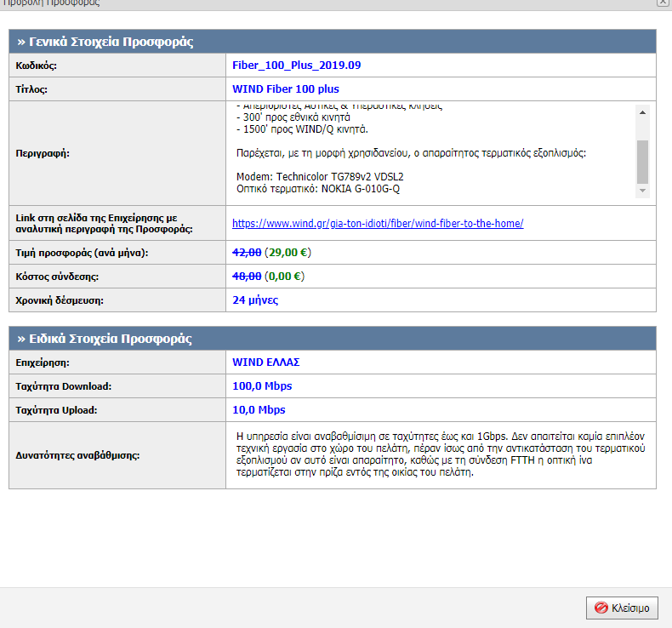Click the Οπτικό τερματικό: NOKIA G-010G-Q line

(x=318, y=189)
